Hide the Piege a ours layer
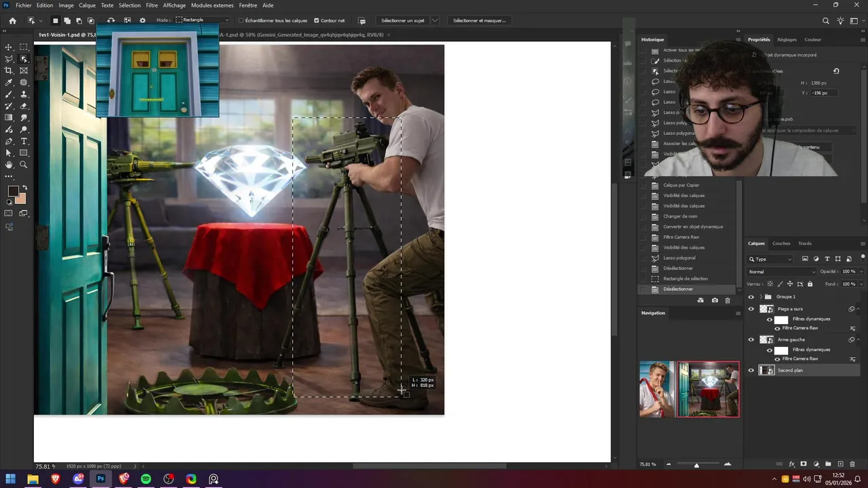868x488 pixels. coord(751,309)
